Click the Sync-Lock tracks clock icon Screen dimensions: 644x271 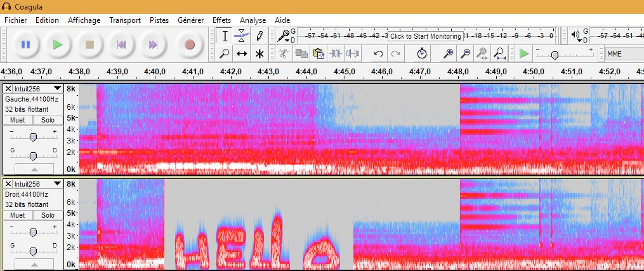coord(422,53)
